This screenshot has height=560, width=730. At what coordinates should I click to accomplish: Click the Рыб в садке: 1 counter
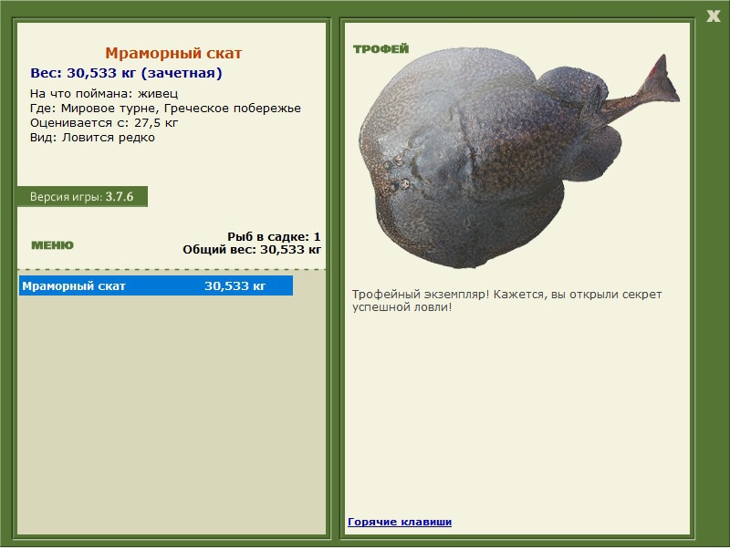click(x=274, y=236)
